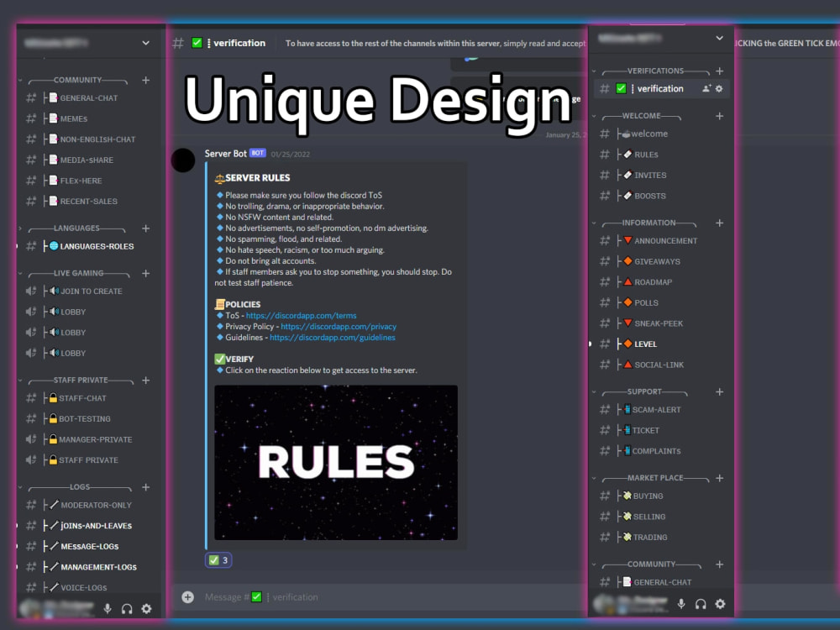Add channel to INFORMATION category

point(720,223)
